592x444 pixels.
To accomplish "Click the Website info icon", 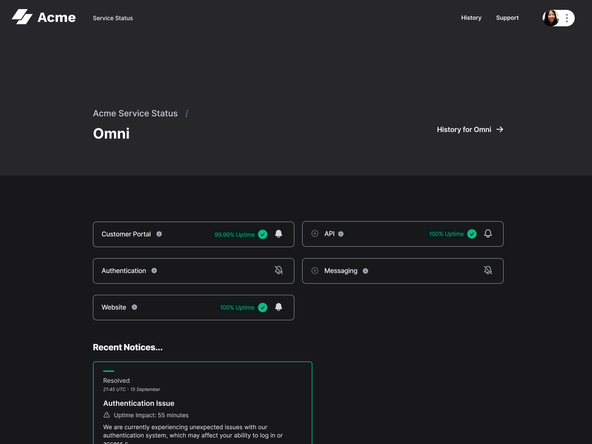I will (134, 307).
